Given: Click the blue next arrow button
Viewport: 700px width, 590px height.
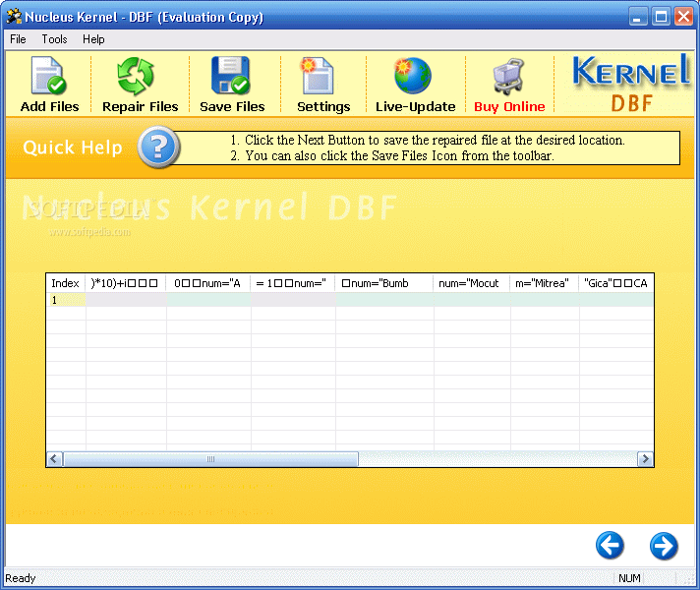Looking at the screenshot, I should [x=664, y=546].
